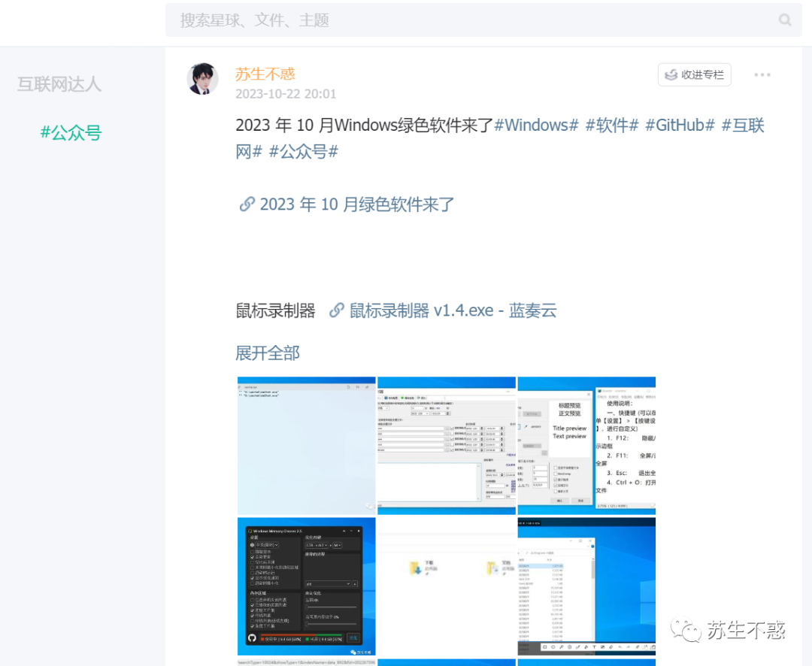Select the #公众号 sidebar tag
The image size is (812, 666).
coord(71,133)
